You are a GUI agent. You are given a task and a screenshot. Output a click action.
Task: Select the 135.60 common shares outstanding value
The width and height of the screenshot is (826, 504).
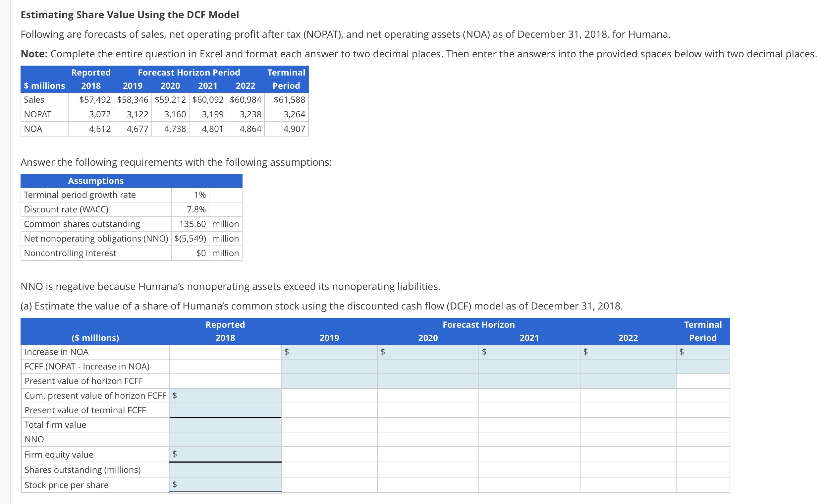(x=193, y=224)
